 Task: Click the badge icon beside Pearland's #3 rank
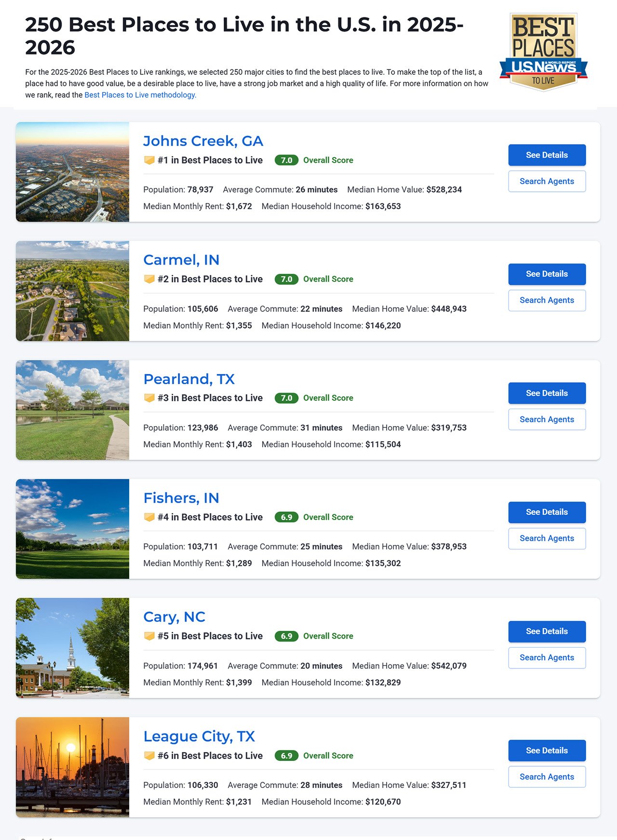click(149, 398)
